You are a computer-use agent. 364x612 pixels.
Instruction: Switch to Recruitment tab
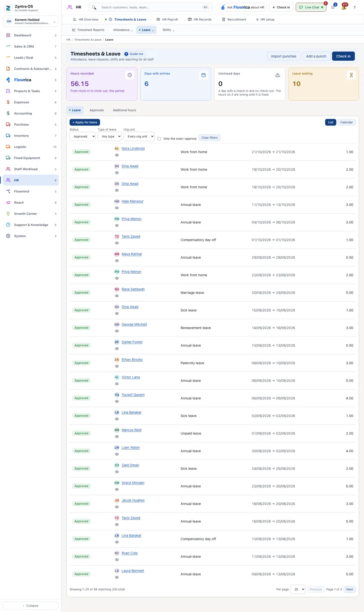pyautogui.click(x=234, y=19)
